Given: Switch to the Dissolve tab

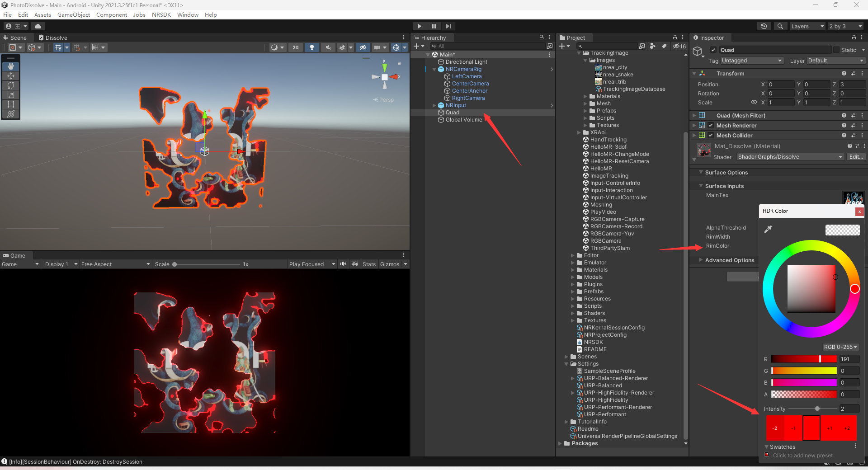Looking at the screenshot, I should click(x=53, y=38).
